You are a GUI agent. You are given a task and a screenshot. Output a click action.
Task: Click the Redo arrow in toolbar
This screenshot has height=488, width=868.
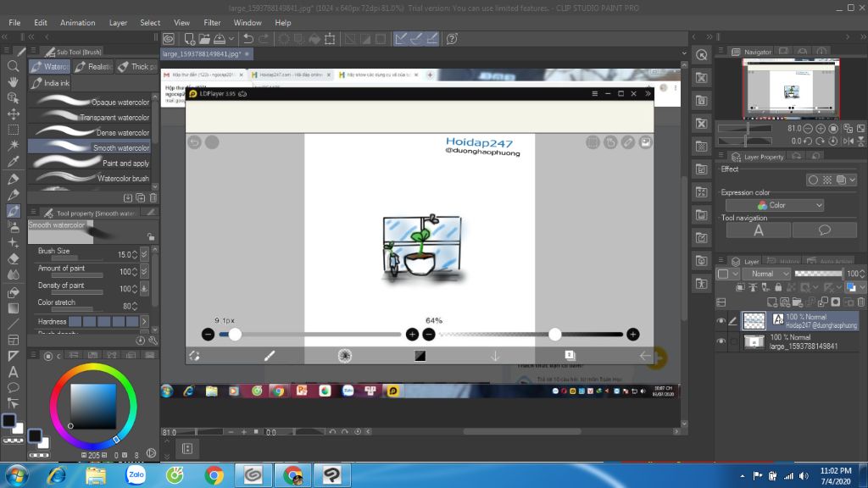point(264,39)
